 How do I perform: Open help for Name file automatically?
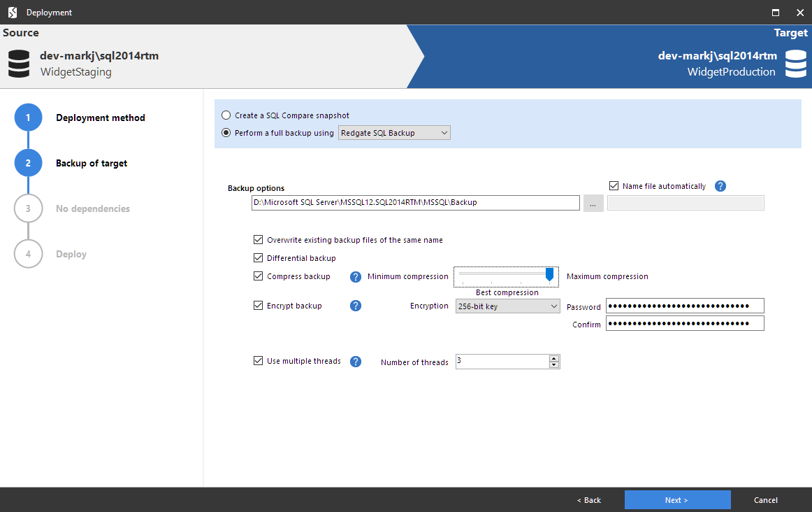[x=720, y=186]
